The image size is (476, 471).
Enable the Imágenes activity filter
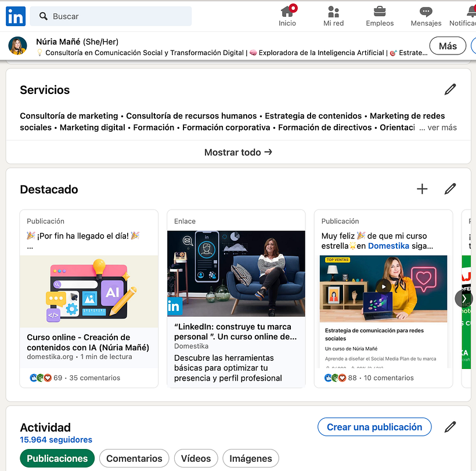[x=250, y=458]
